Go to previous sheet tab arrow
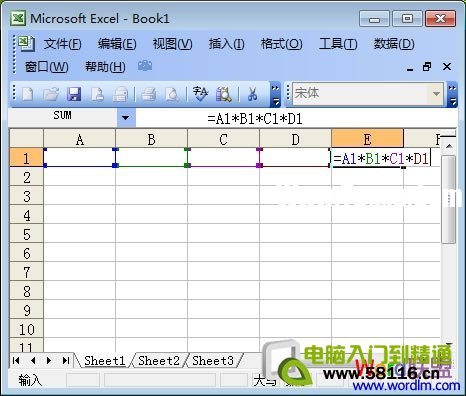The width and height of the screenshot is (466, 396). tap(32, 360)
